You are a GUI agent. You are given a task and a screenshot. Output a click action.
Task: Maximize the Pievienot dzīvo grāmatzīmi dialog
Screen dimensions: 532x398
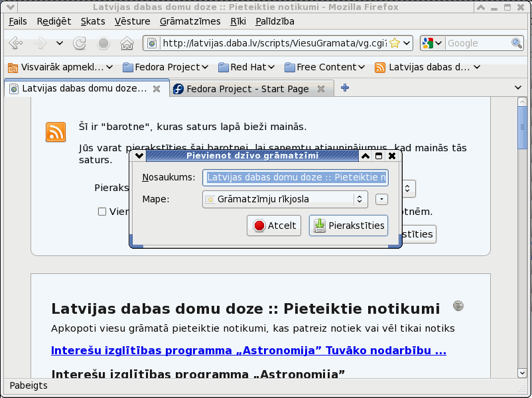pyautogui.click(x=379, y=156)
